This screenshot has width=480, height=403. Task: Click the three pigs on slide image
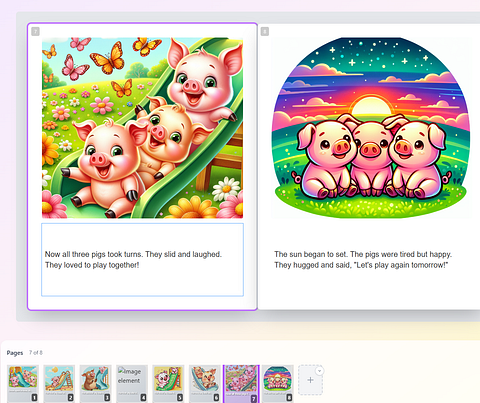coord(142,128)
